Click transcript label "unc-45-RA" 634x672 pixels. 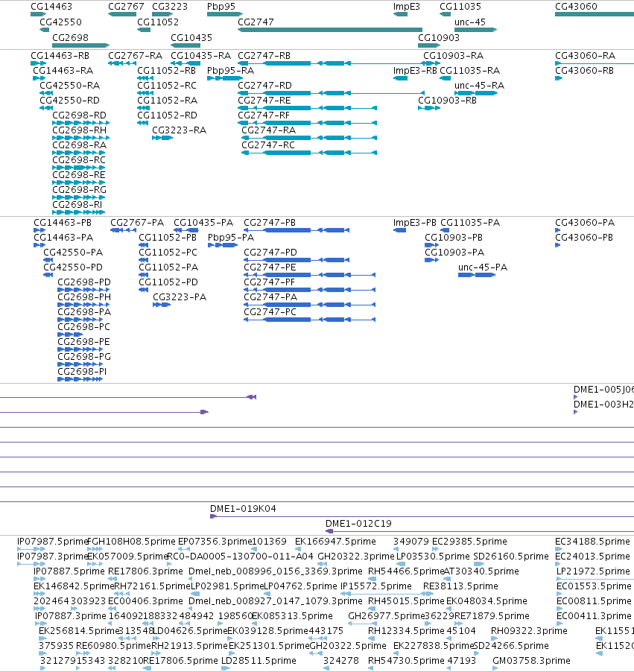(479, 85)
